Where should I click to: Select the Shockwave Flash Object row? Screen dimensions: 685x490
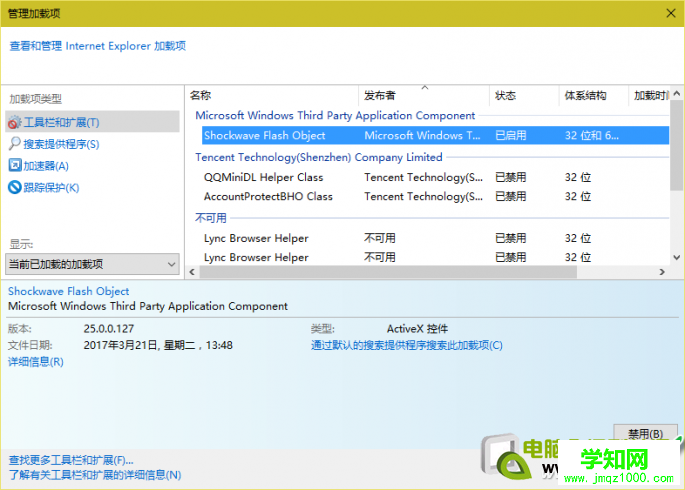[265, 136]
